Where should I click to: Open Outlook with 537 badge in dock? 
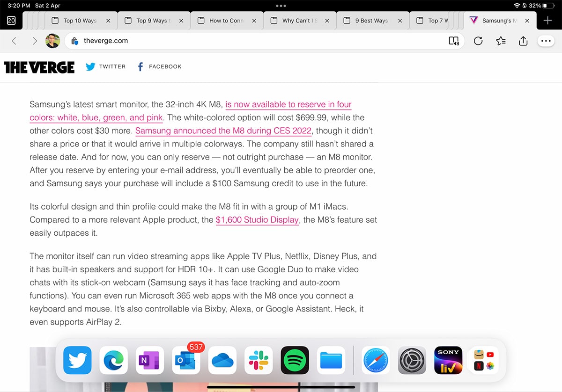[186, 360]
